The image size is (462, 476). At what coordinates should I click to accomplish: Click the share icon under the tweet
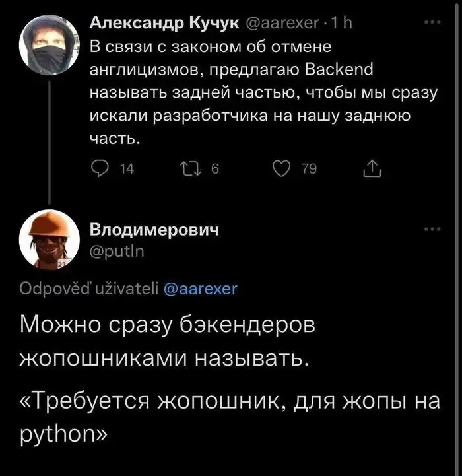[x=372, y=170]
